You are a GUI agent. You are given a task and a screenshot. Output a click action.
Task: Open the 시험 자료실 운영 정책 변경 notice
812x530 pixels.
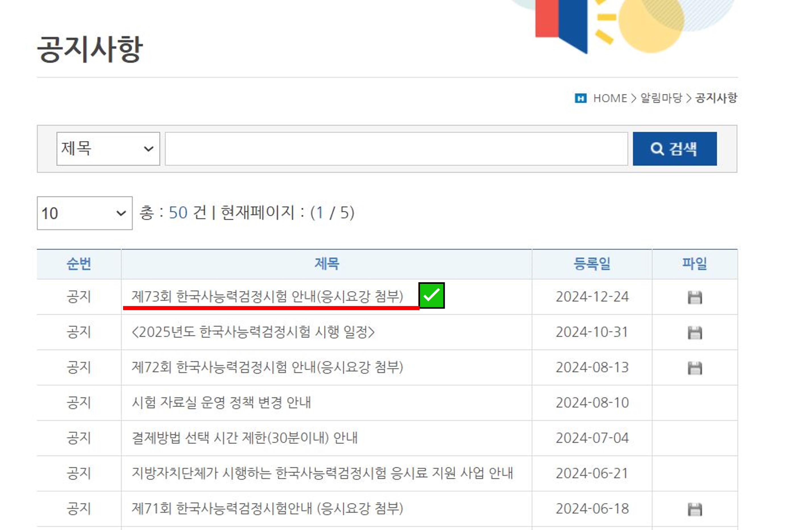(x=222, y=403)
